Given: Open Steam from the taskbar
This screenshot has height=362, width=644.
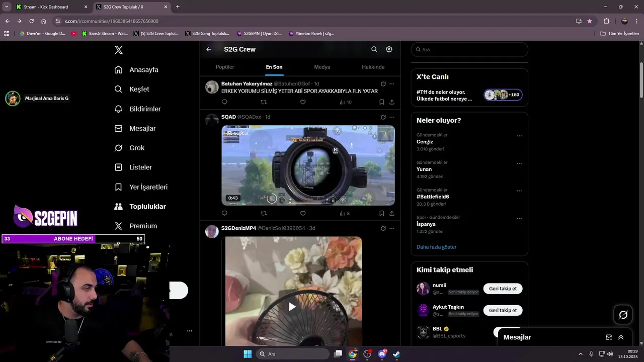Looking at the screenshot, I should pos(397,354).
